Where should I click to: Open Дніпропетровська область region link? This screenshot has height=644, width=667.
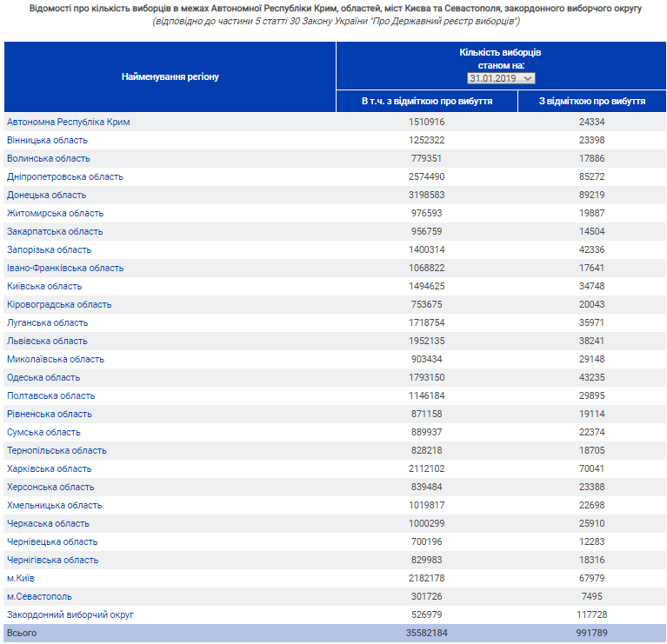coord(65,177)
